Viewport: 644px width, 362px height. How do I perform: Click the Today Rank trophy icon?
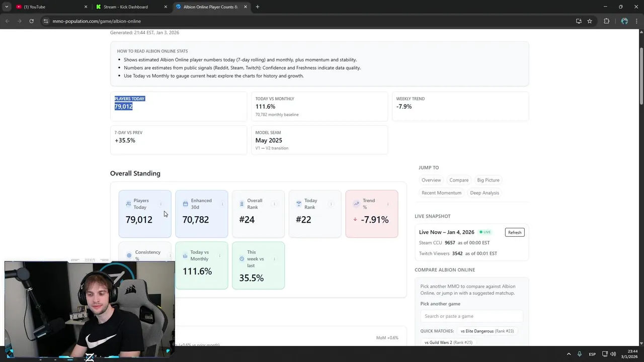coord(299,204)
